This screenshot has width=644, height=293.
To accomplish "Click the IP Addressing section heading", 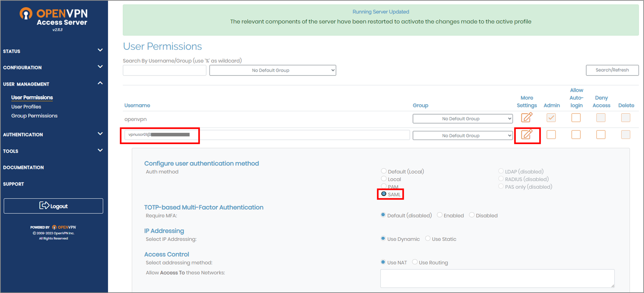I will (164, 231).
